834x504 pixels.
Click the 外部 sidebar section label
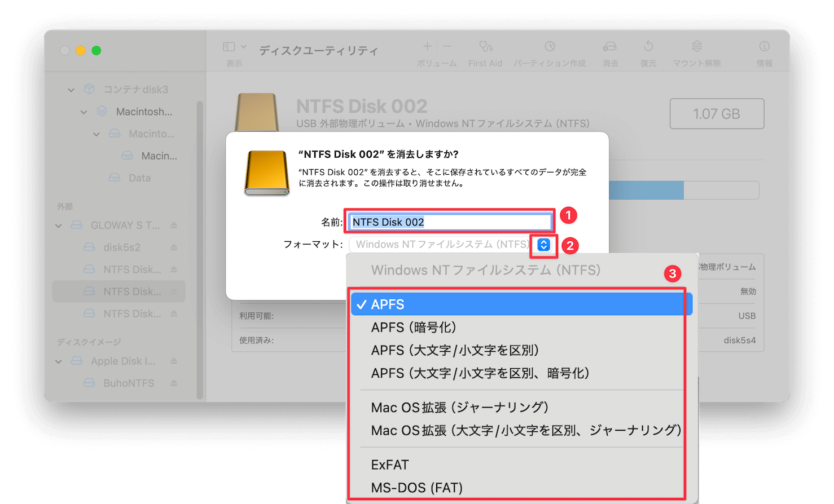coord(65,206)
